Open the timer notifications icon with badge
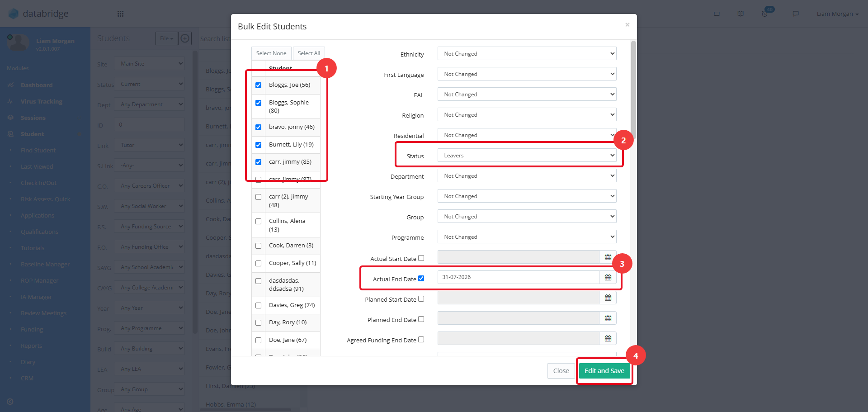Screen dimensions: 868x412 point(765,13)
